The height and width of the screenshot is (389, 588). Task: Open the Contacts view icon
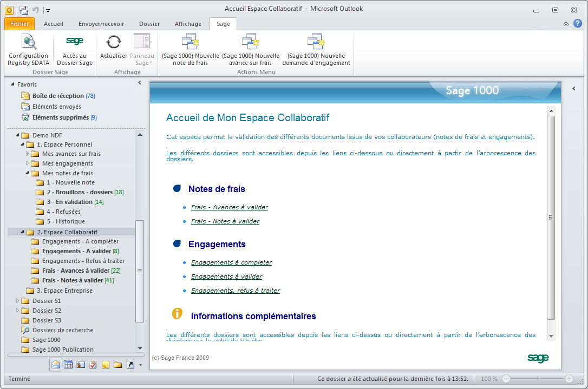[81, 365]
